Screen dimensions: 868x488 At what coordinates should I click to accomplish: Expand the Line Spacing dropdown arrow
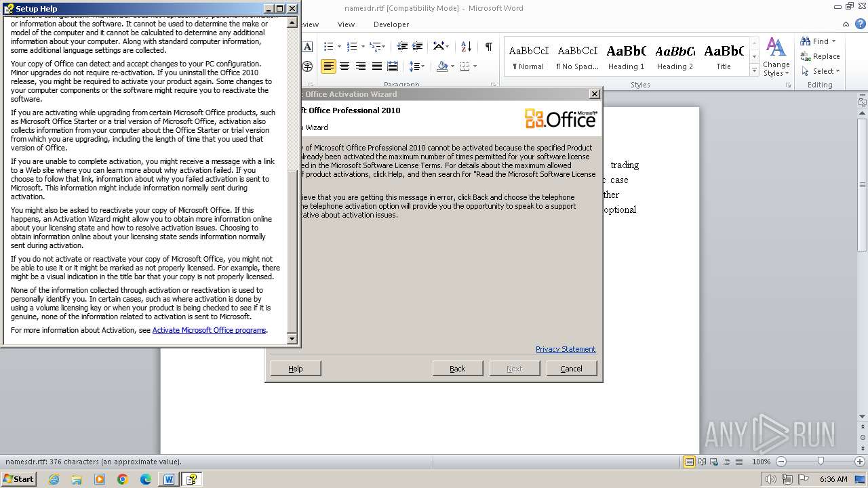click(422, 66)
